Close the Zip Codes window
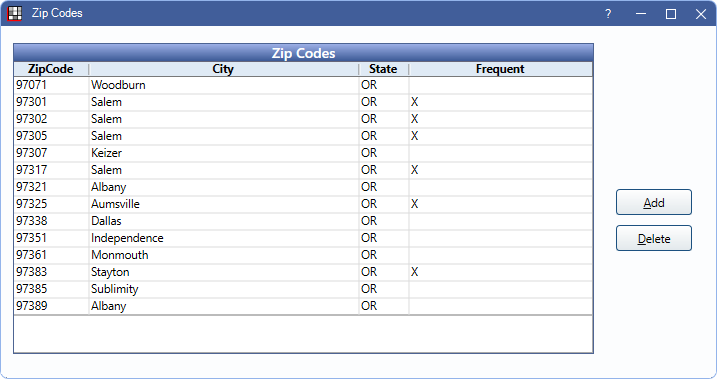Screen dimensions: 717x379 701,14
